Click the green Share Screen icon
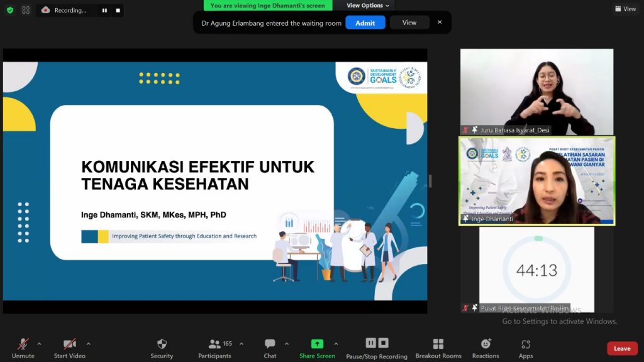 tap(317, 344)
